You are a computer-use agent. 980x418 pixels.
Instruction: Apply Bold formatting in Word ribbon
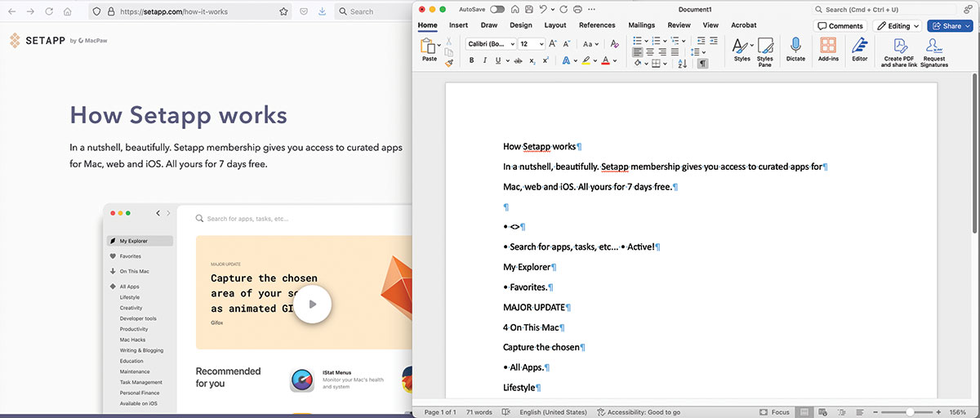click(471, 60)
